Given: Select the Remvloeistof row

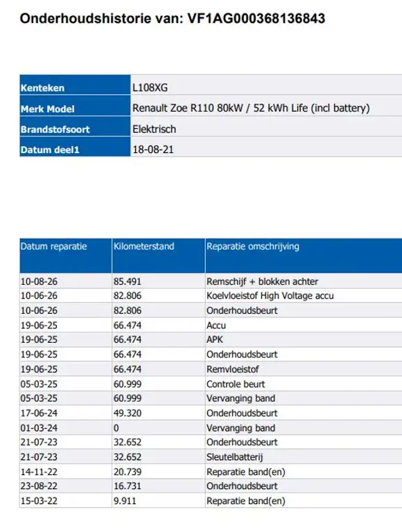Looking at the screenshot, I should click(x=211, y=369).
